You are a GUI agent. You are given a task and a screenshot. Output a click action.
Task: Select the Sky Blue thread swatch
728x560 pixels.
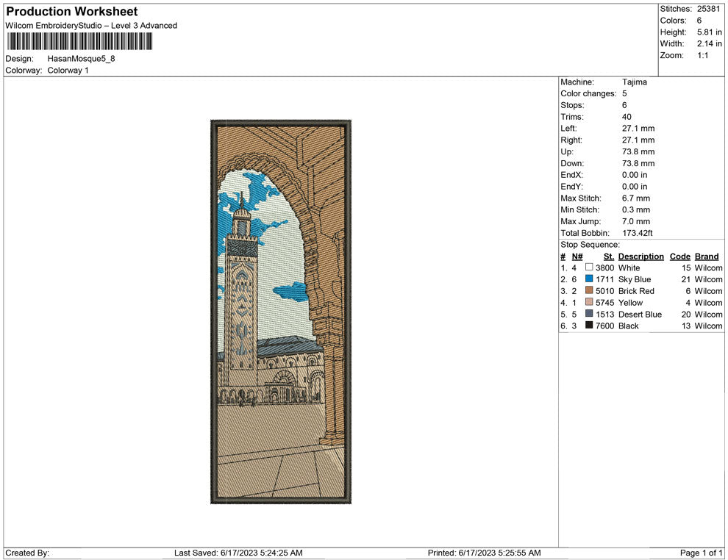tap(589, 280)
